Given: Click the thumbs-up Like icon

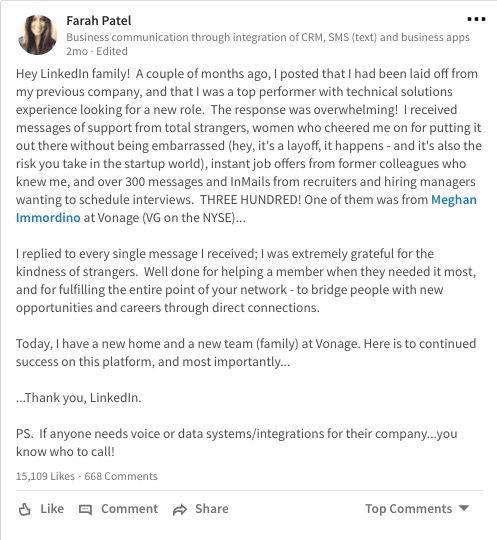Looking at the screenshot, I should tap(24, 509).
